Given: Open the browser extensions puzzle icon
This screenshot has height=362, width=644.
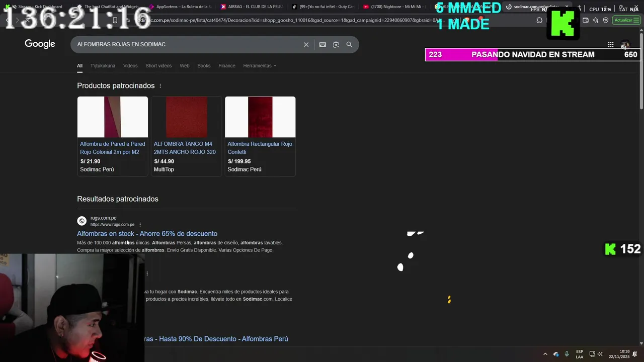Looking at the screenshot, I should [x=539, y=20].
